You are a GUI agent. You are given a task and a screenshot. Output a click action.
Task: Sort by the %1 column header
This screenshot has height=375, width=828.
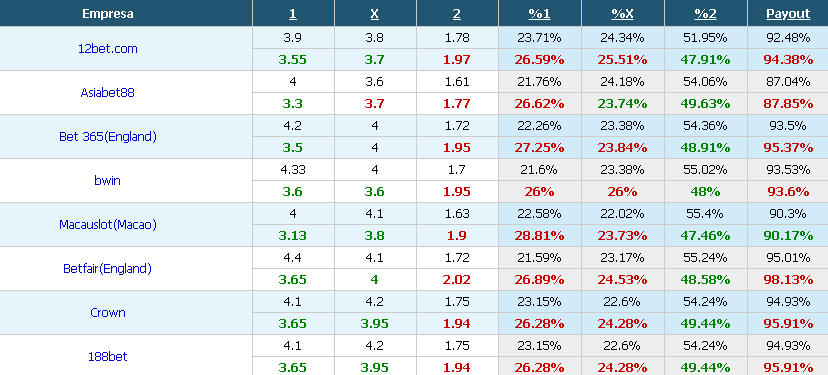click(x=539, y=14)
